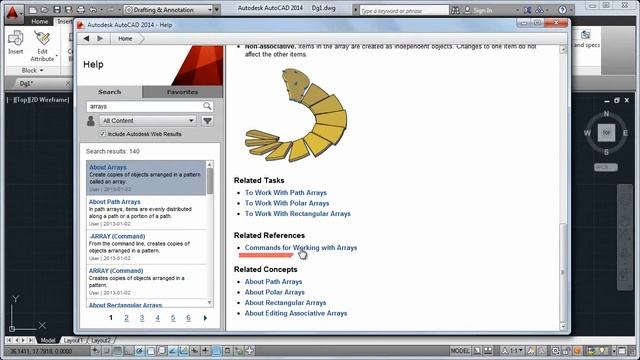Toggle Ortho Mode in status bar

point(129,351)
